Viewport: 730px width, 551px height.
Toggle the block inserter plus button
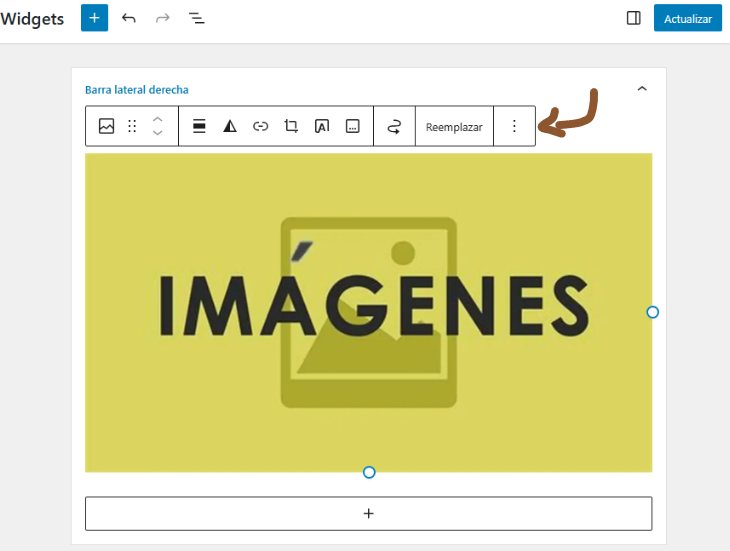point(94,18)
